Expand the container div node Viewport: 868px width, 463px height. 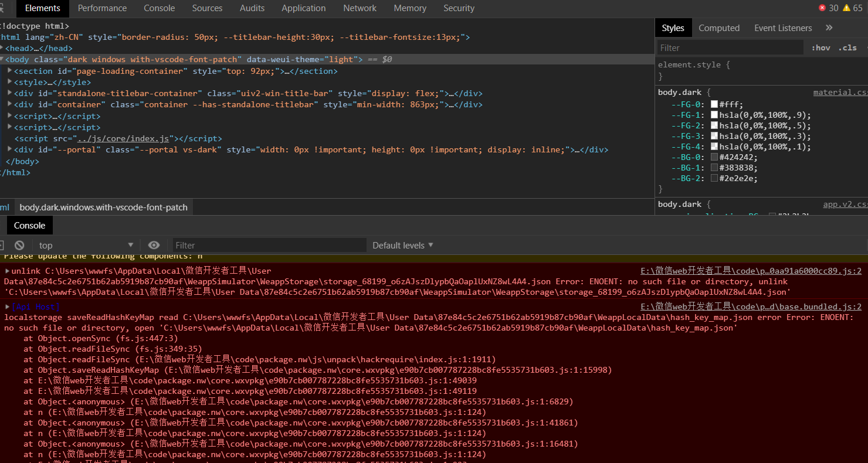click(10, 104)
